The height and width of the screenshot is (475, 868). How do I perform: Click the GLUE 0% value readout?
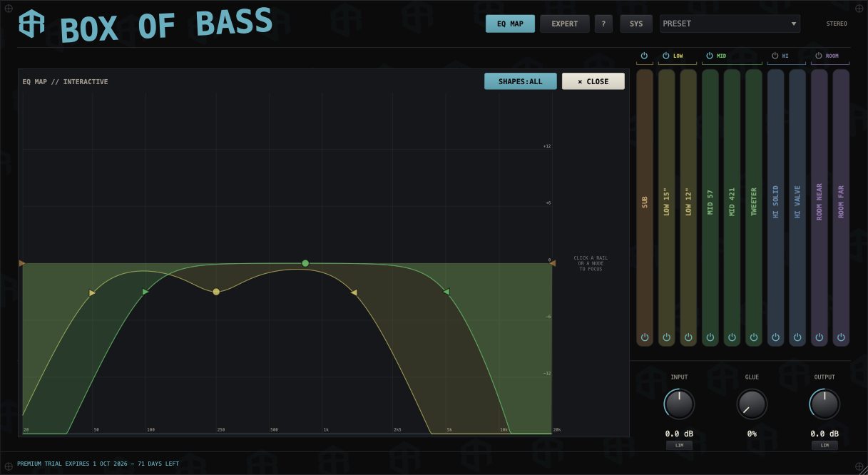[x=752, y=434]
